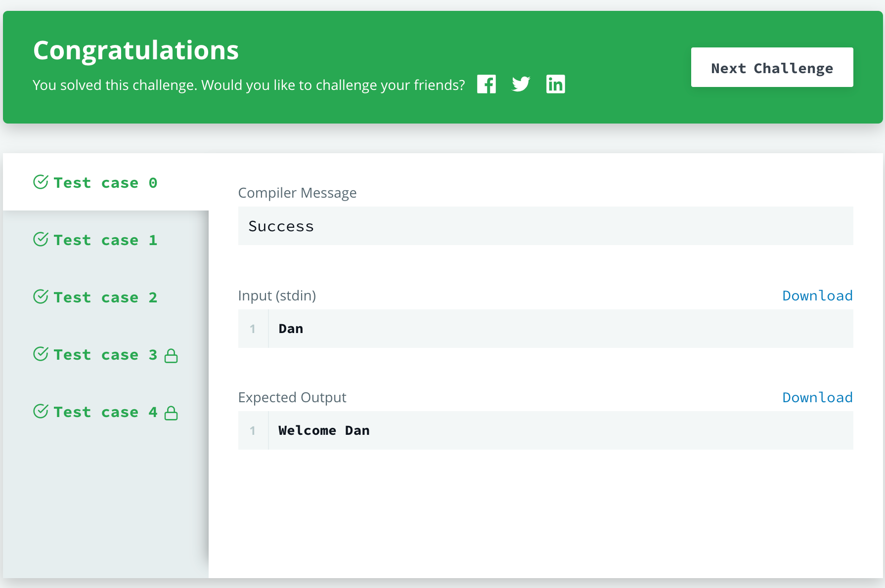Click the checkmark icon beside Test case 4
885x588 pixels.
click(x=41, y=412)
